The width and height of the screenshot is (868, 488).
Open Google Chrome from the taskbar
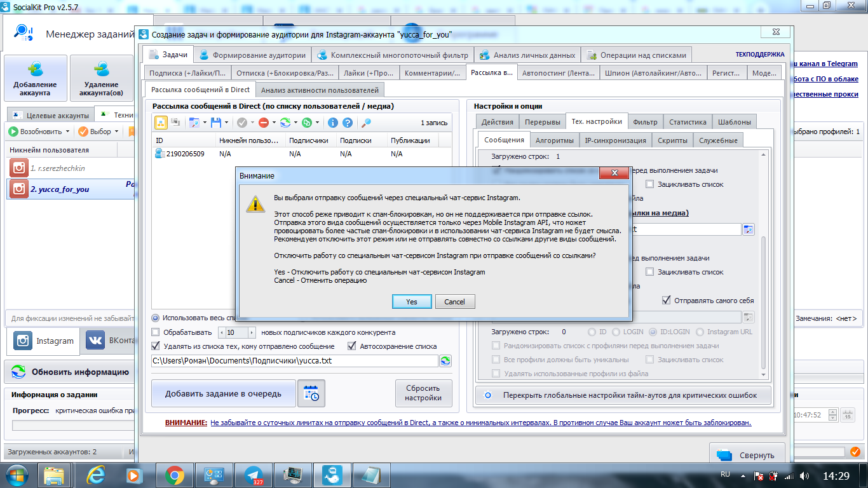click(175, 475)
